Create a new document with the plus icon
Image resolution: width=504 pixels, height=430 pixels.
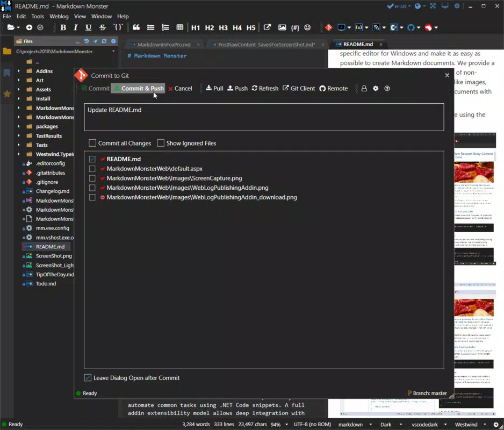click(x=29, y=27)
